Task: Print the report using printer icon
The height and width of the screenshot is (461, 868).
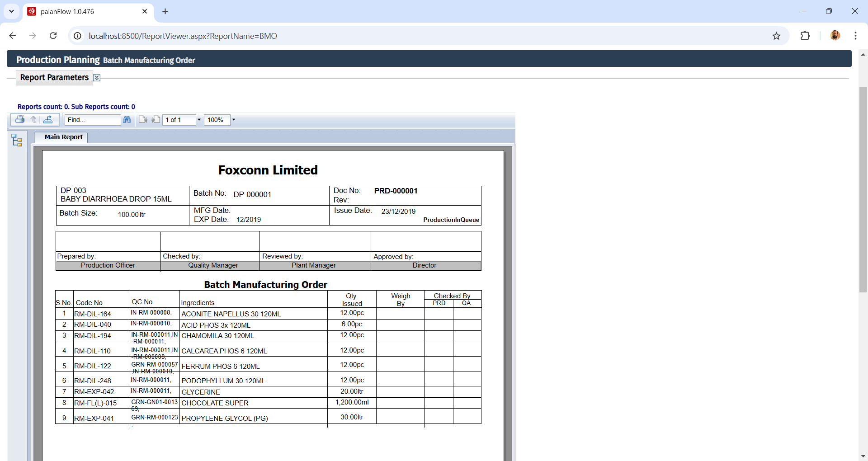Action: (x=20, y=119)
